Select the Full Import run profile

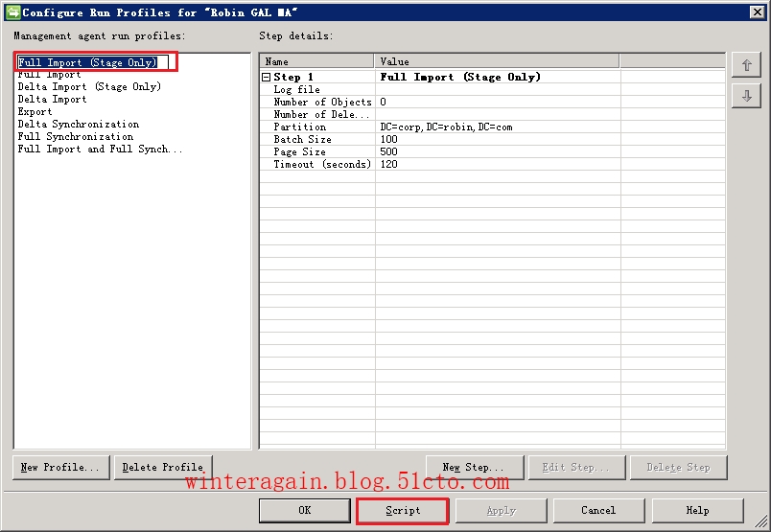tap(49, 75)
